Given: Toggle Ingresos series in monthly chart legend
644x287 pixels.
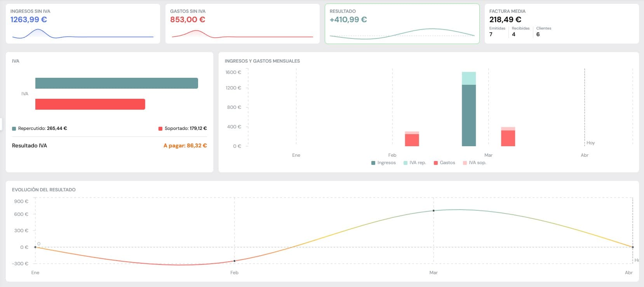Looking at the screenshot, I should [383, 163].
